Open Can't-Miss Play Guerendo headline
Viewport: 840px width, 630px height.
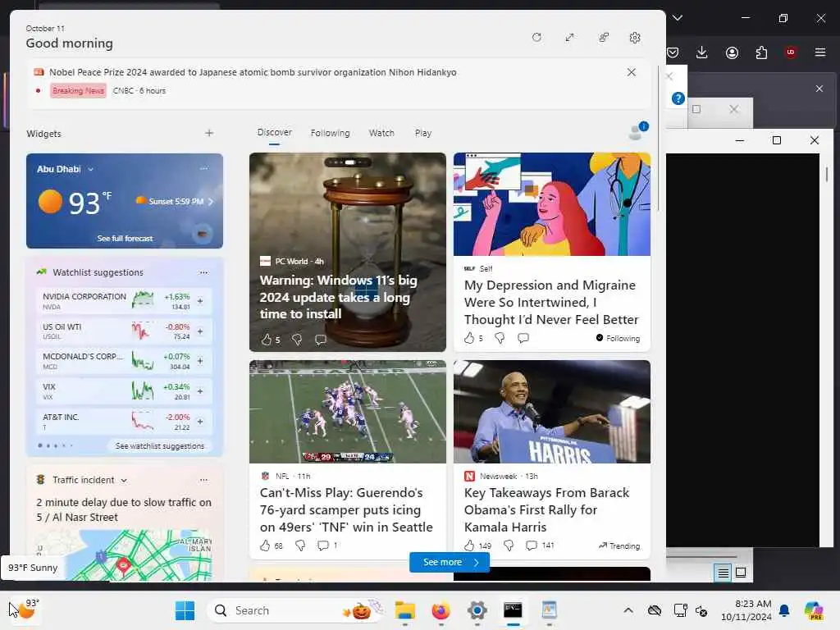[346, 509]
